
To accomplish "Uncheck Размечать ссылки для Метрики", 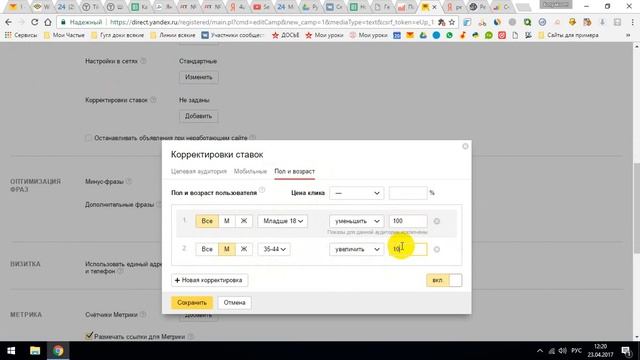I will coord(89,336).
